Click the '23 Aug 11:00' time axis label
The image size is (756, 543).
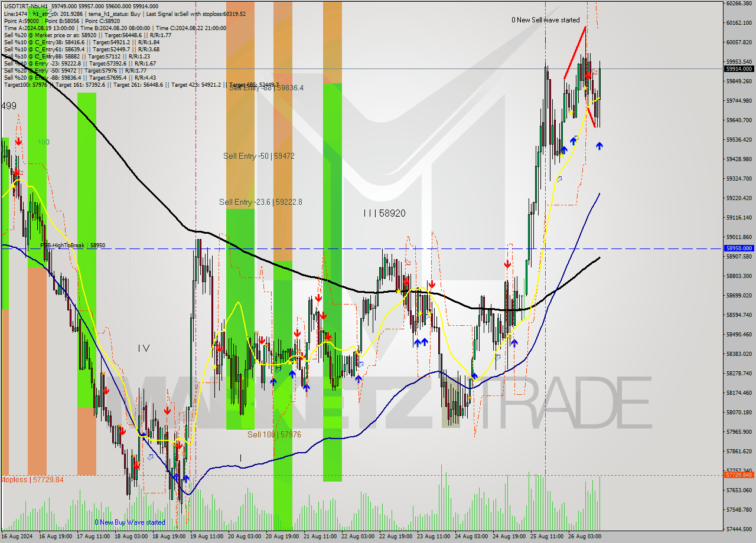[x=433, y=537]
